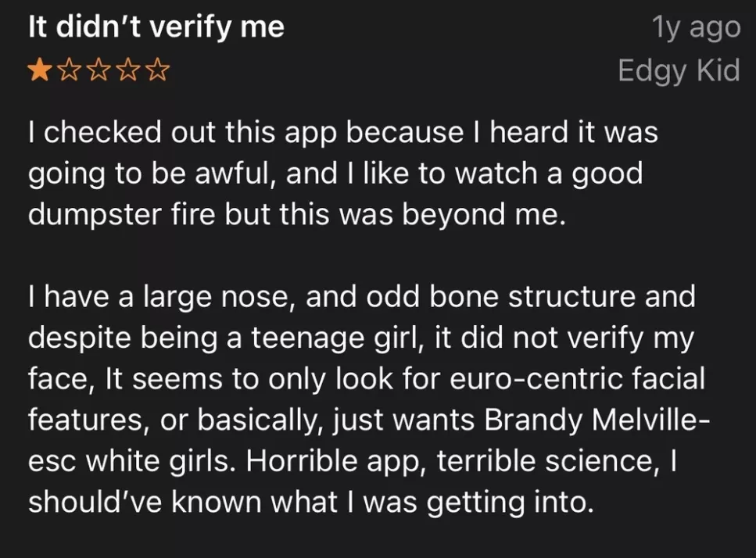Tap the fourth star in the rating
Viewport: 756px width, 558px height.
pyautogui.click(x=127, y=73)
